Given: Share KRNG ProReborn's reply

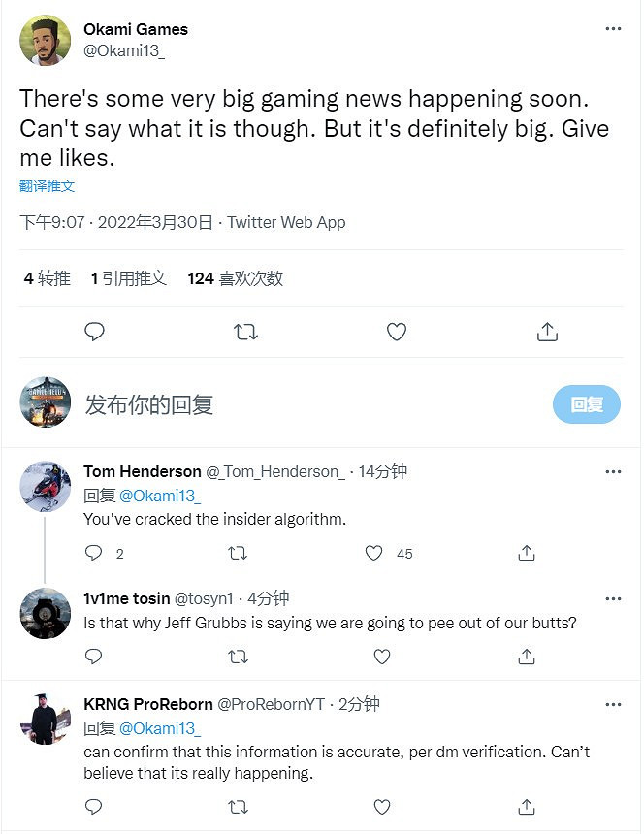Looking at the screenshot, I should 527,806.
